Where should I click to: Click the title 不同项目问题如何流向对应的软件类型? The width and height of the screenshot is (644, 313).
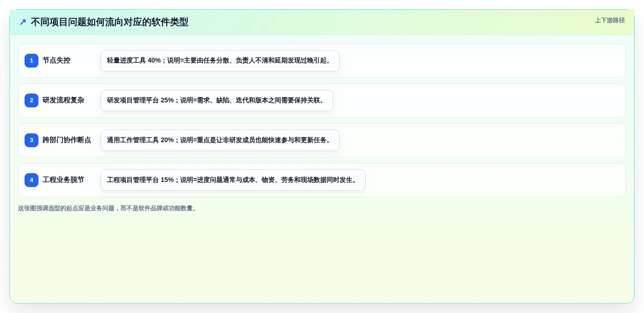[x=109, y=22]
